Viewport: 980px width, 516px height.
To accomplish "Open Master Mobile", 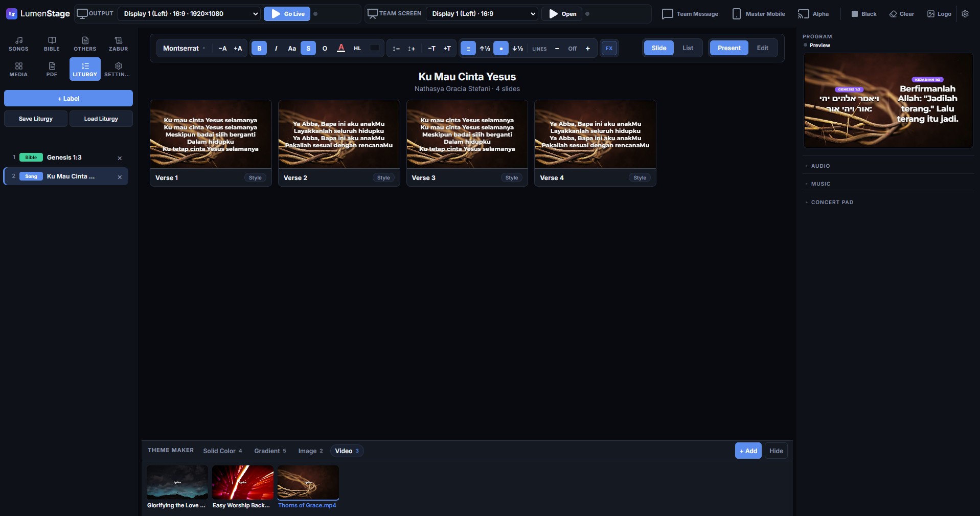I will tap(759, 14).
